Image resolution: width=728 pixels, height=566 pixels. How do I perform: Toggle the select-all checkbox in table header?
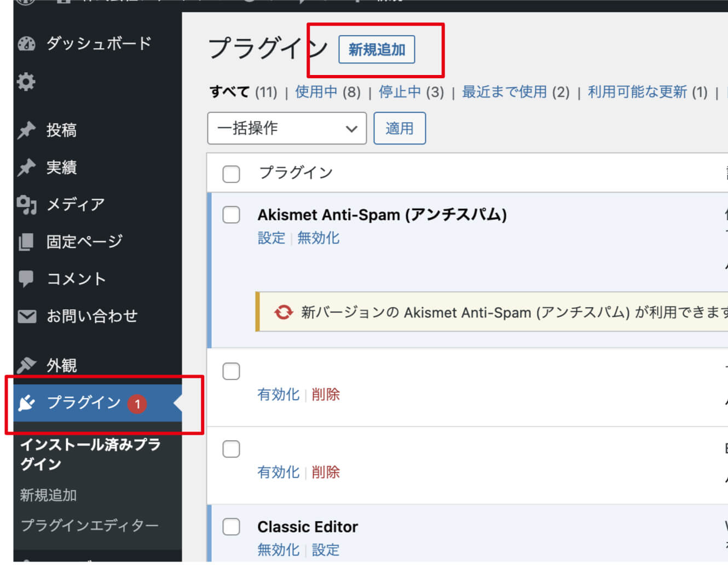point(231,174)
